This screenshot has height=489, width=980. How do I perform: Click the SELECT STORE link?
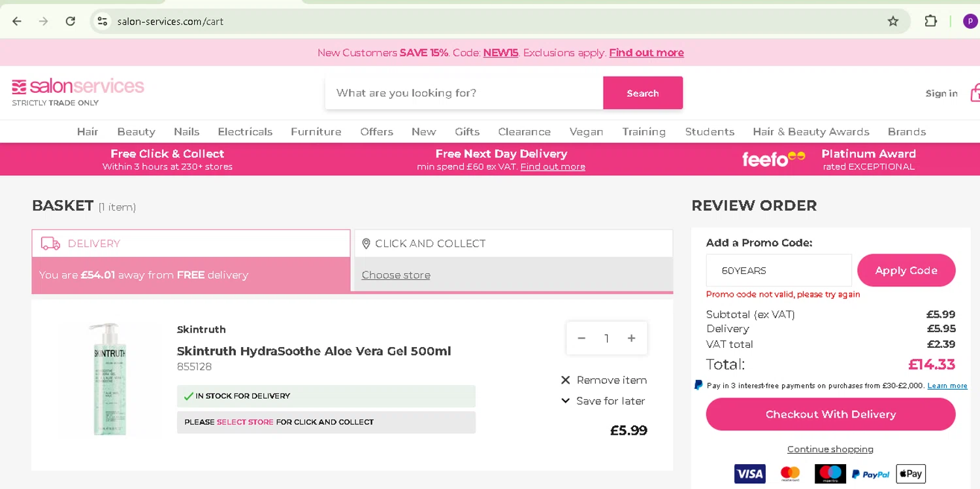(245, 422)
